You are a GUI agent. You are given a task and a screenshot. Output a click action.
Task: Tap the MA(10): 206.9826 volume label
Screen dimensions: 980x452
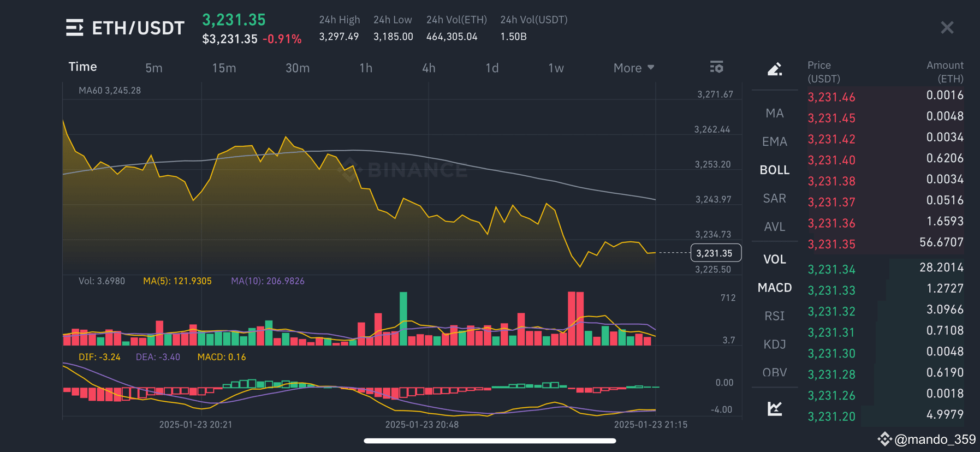pyautogui.click(x=268, y=281)
